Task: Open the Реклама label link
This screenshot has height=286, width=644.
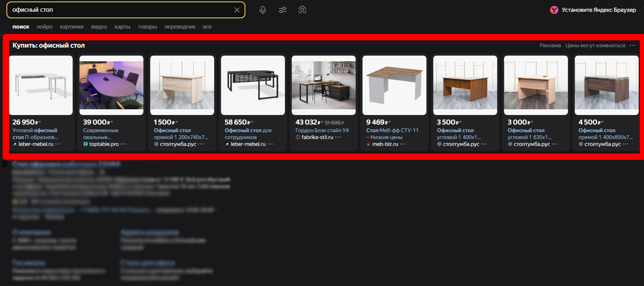Action: tap(550, 45)
